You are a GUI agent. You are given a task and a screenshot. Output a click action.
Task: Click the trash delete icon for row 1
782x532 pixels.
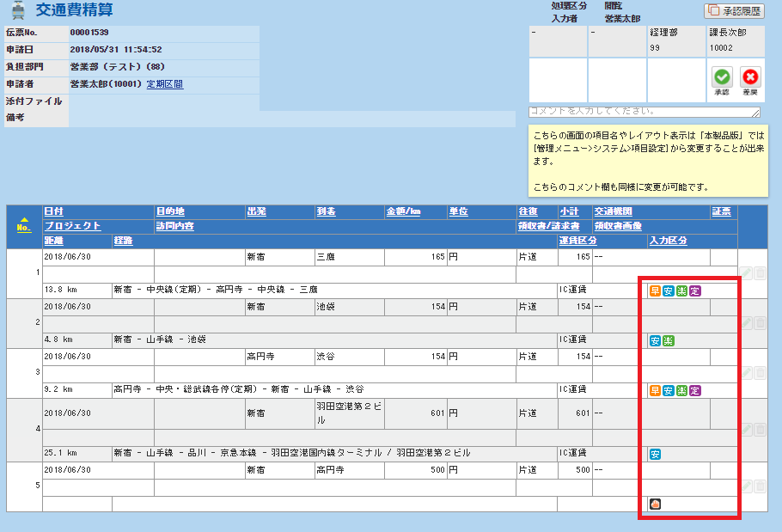click(760, 272)
